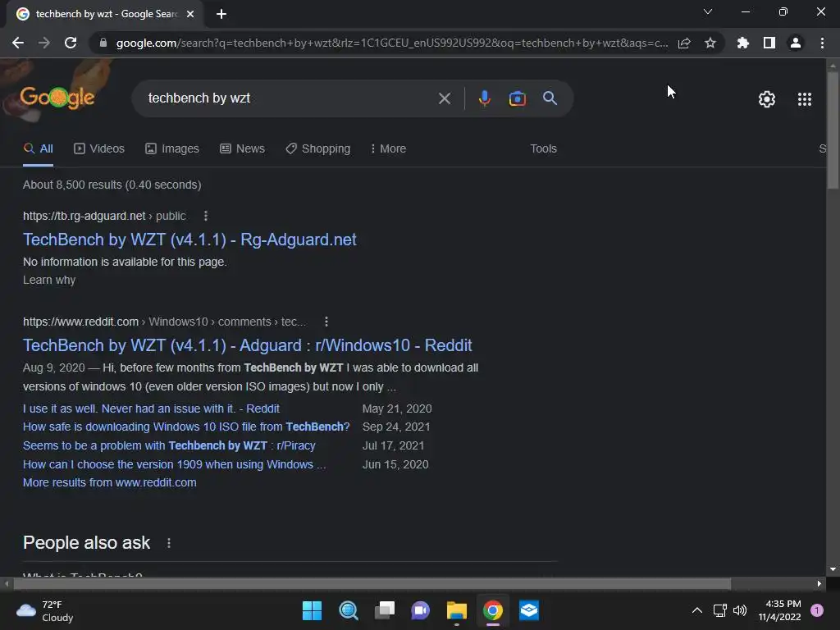Go back to previous page
The height and width of the screenshot is (630, 840).
click(x=18, y=43)
